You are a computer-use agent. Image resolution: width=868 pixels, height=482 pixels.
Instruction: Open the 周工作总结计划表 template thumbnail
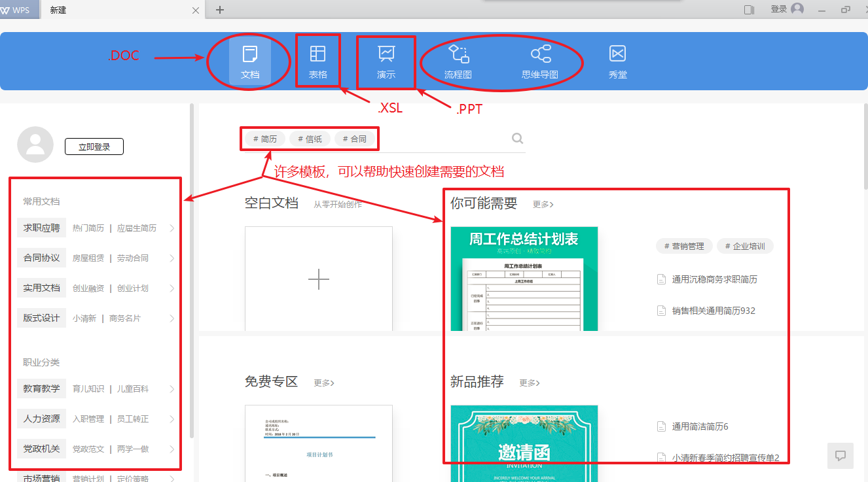[524, 279]
